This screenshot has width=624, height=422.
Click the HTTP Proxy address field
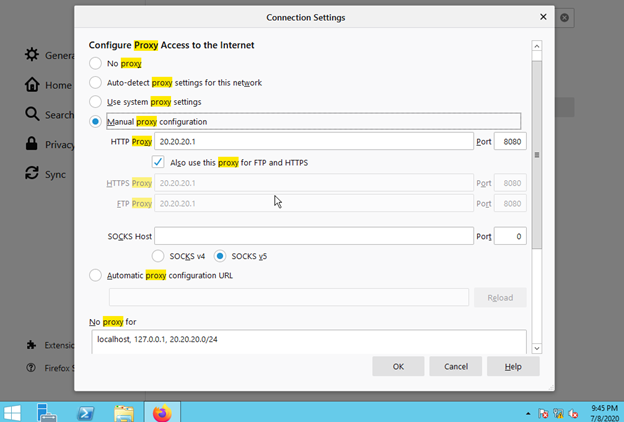[314, 141]
